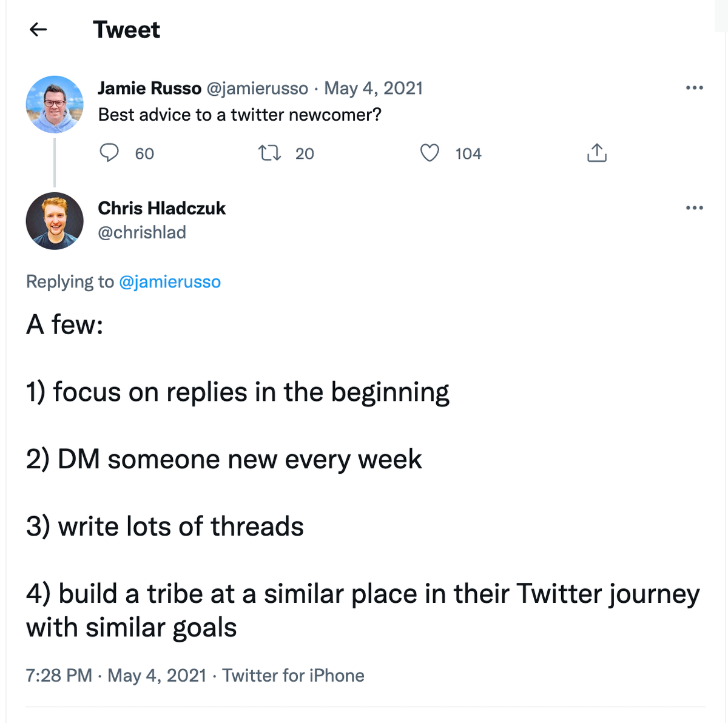Click the 7:28 PM timestamp
The height and width of the screenshot is (723, 728).
pos(59,675)
